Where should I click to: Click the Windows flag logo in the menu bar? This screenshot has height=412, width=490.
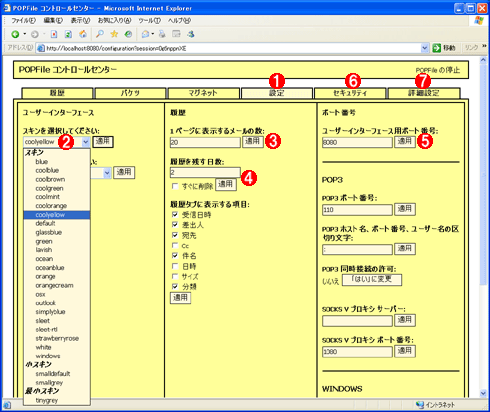pos(479,21)
